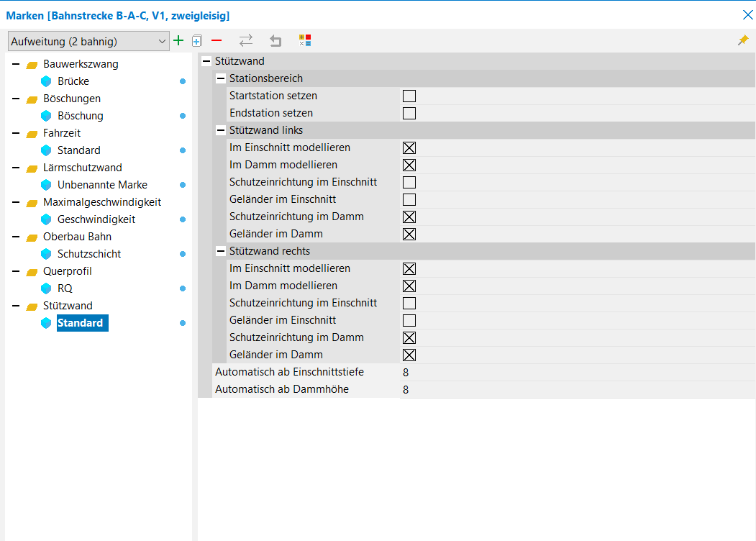Click the Unbenannte Marke entry
756x541 pixels.
(x=102, y=185)
